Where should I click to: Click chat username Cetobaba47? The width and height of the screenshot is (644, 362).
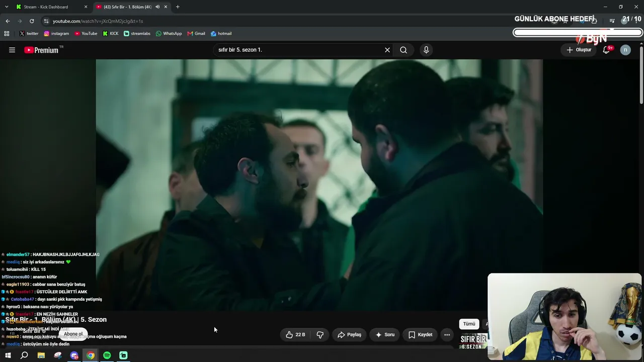click(x=23, y=299)
